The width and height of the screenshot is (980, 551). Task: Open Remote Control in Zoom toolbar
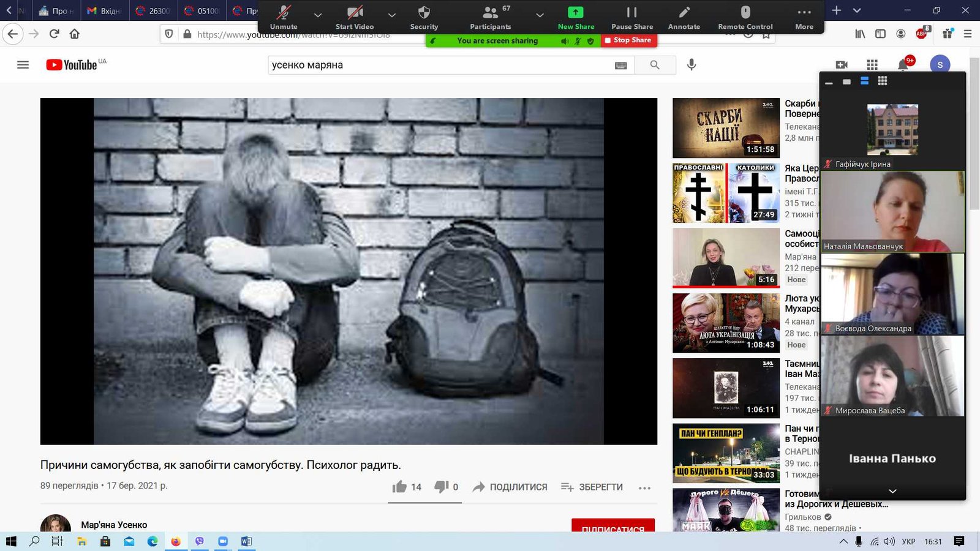pos(745,13)
